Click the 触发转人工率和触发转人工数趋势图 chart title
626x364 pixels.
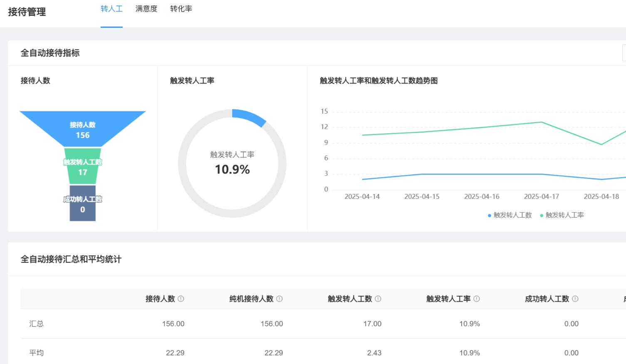point(379,81)
